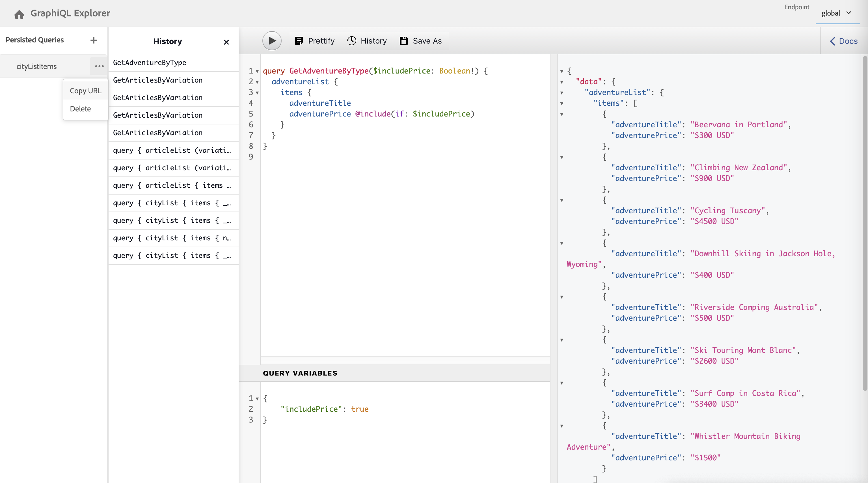The image size is (868, 483).
Task: Add a new persisted query with the plus icon
Action: click(94, 40)
